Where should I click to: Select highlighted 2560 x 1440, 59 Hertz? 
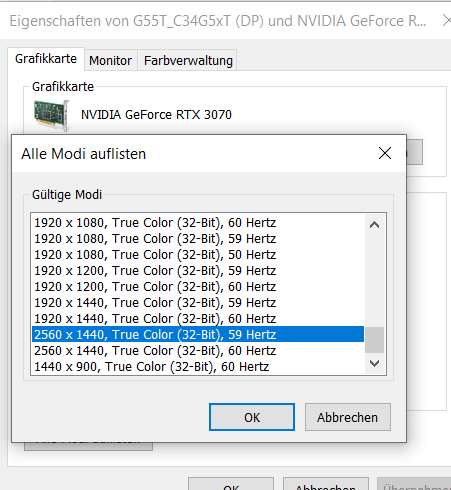pyautogui.click(x=198, y=334)
